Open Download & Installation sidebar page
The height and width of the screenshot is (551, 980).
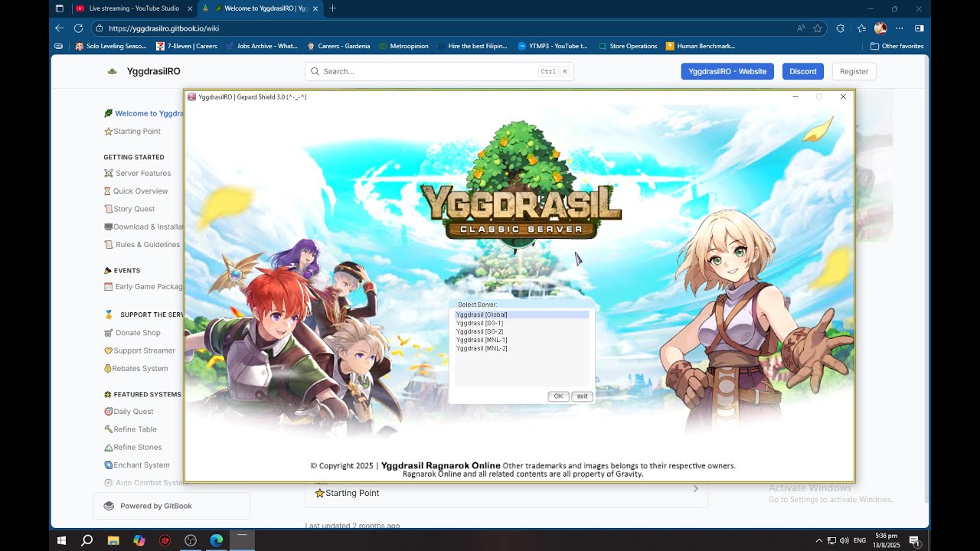click(144, 227)
